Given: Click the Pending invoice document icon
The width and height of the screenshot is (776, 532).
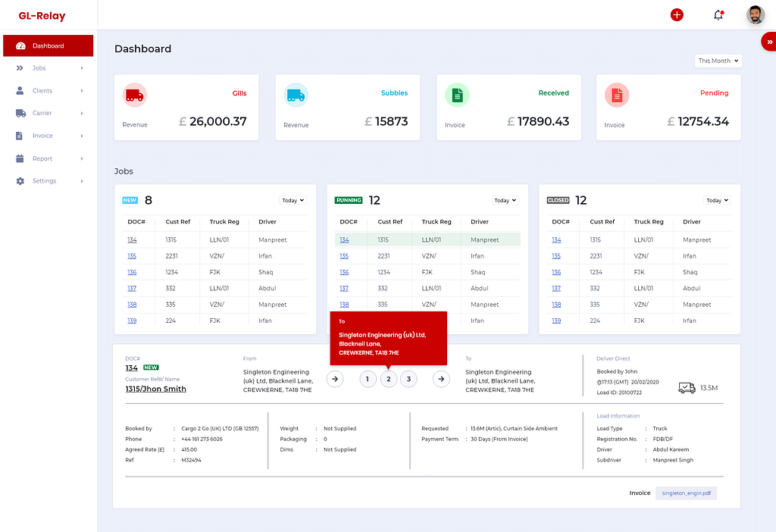Looking at the screenshot, I should 616,95.
